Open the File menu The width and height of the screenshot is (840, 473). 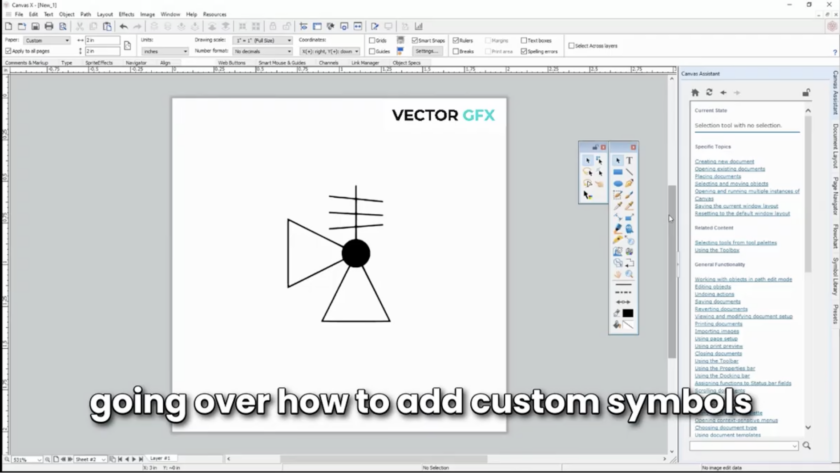coord(19,14)
